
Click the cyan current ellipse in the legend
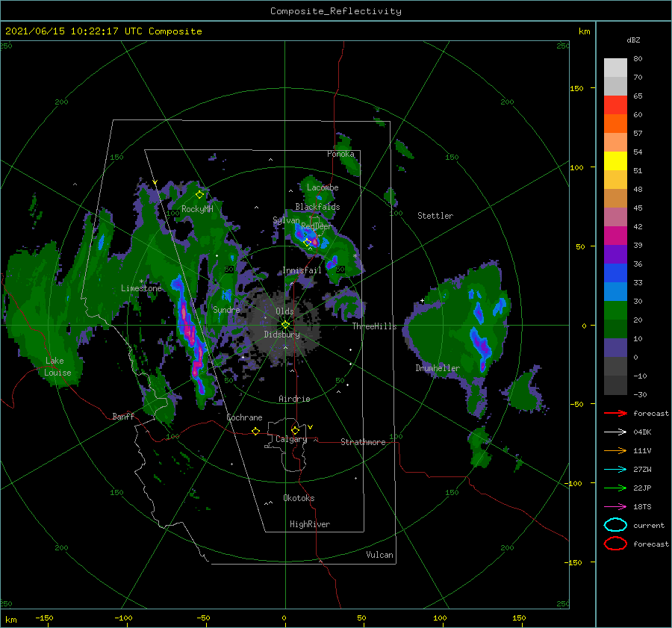(x=615, y=525)
